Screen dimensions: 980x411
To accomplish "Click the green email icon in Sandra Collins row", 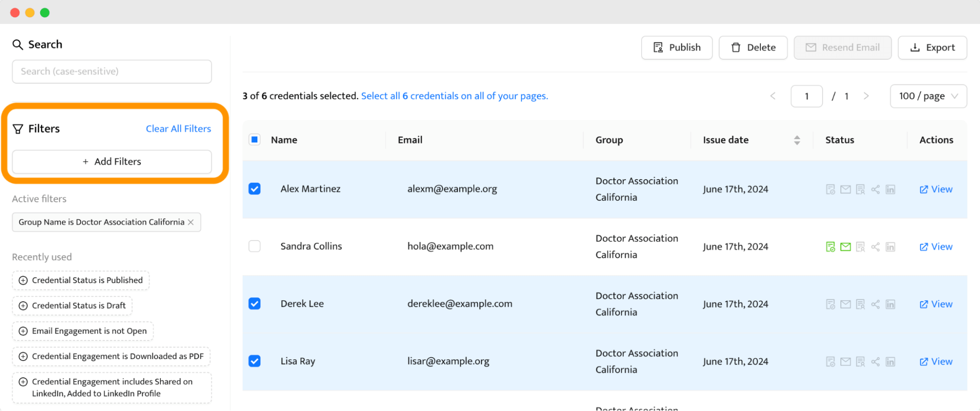I will click(845, 247).
